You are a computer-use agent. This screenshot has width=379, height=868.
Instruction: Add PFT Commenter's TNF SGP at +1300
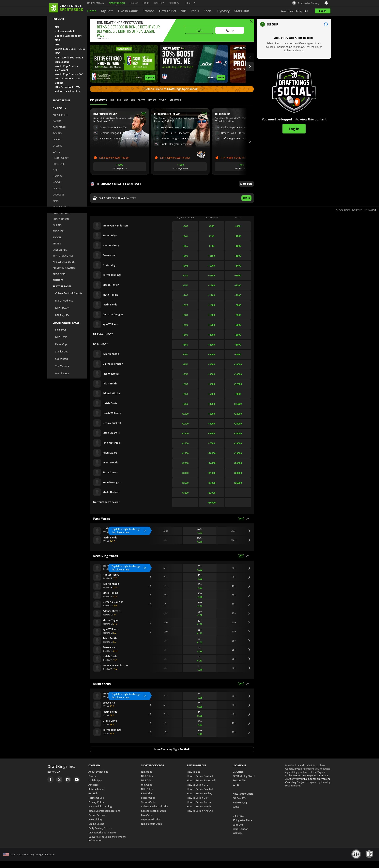click(x=180, y=166)
